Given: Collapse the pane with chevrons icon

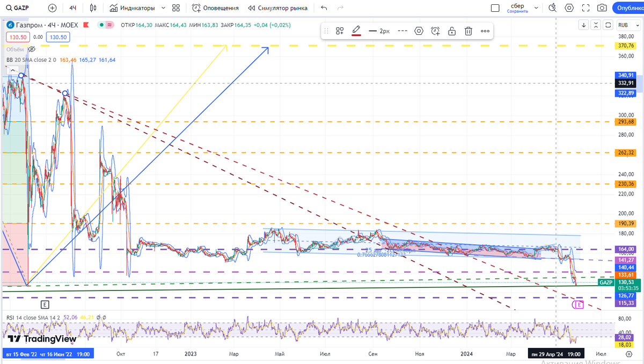Looking at the screenshot, I should pyautogui.click(x=596, y=25).
